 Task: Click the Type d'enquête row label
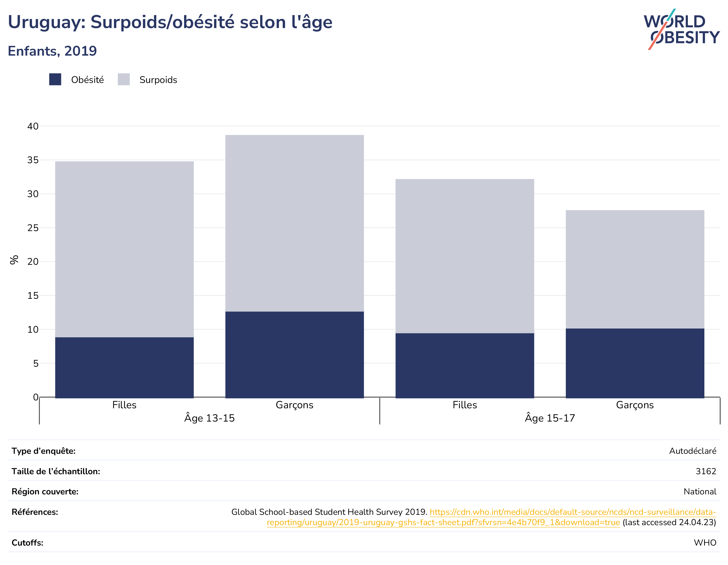[x=44, y=451]
